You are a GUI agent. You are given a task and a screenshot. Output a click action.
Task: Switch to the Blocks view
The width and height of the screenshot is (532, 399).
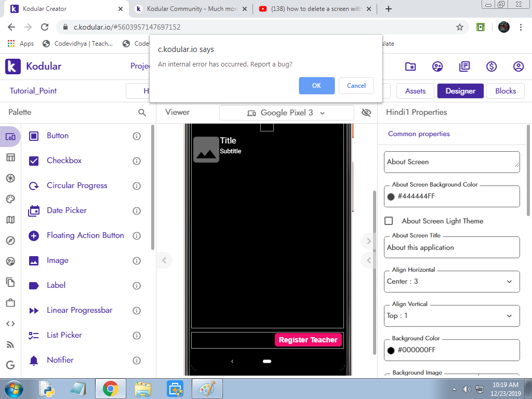(505, 91)
